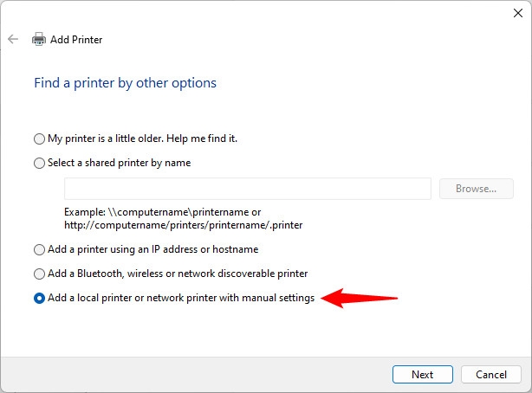
Task: Focus the shared printer name text box
Action: pos(248,189)
